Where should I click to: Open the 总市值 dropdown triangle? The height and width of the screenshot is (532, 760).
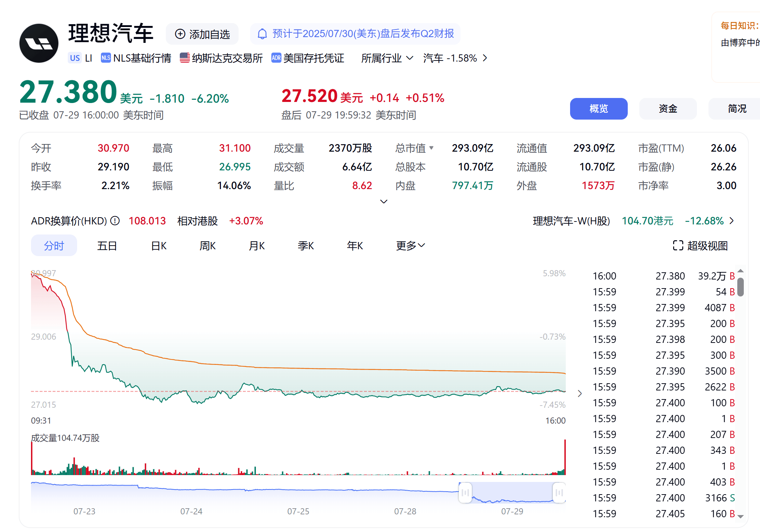point(431,148)
